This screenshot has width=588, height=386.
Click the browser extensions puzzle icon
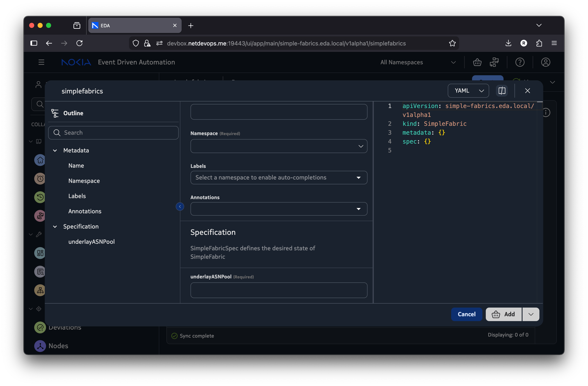pos(539,43)
